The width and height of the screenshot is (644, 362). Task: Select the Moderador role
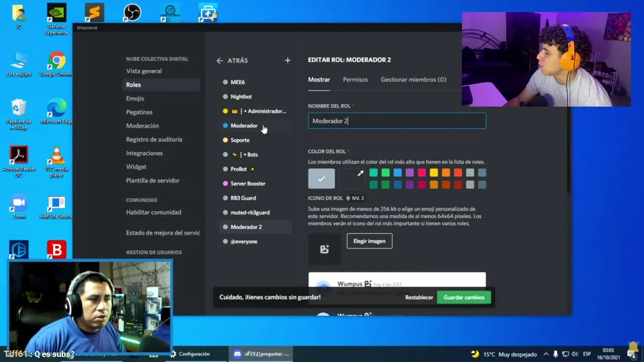[255, 126]
